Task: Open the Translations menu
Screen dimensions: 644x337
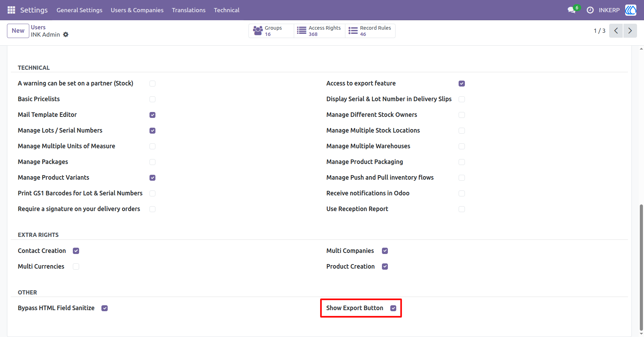Action: click(189, 10)
